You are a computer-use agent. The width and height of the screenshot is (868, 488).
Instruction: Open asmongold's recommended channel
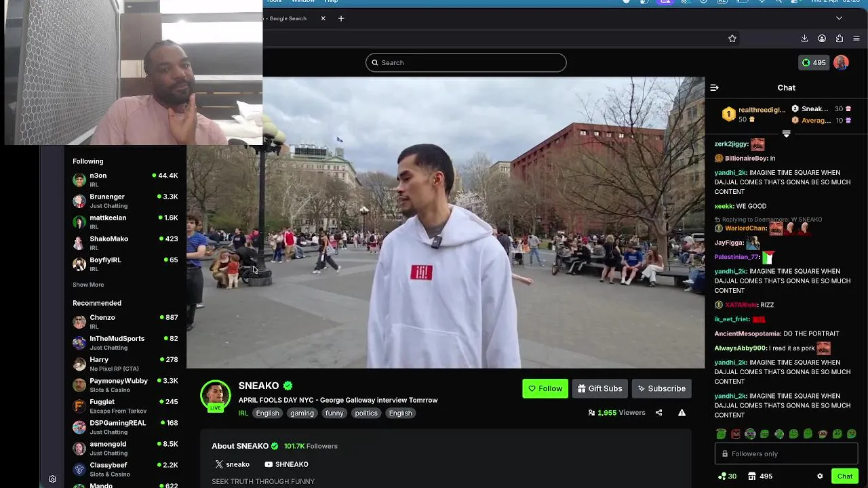(125, 447)
